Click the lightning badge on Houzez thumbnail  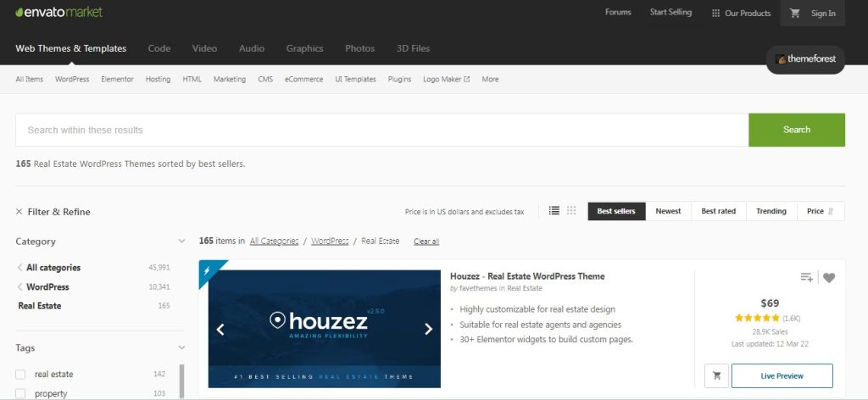tap(208, 270)
